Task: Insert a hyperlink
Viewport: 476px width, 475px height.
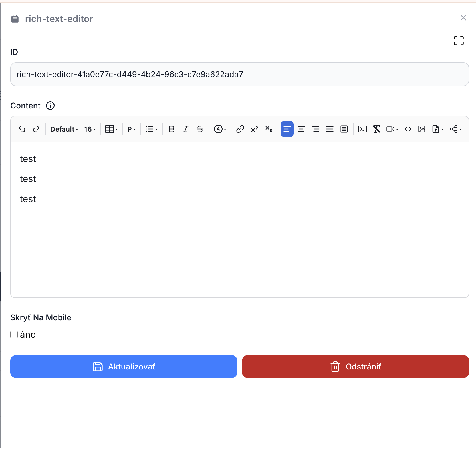Action: pos(240,129)
